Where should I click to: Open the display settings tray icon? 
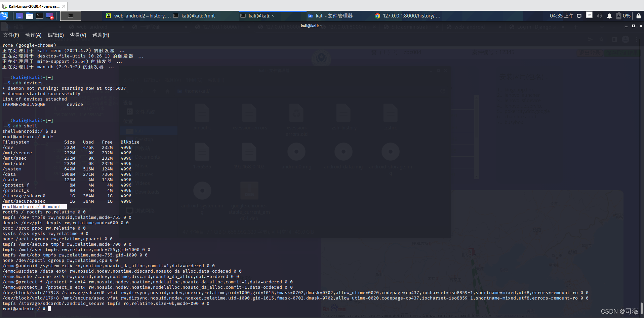point(579,16)
